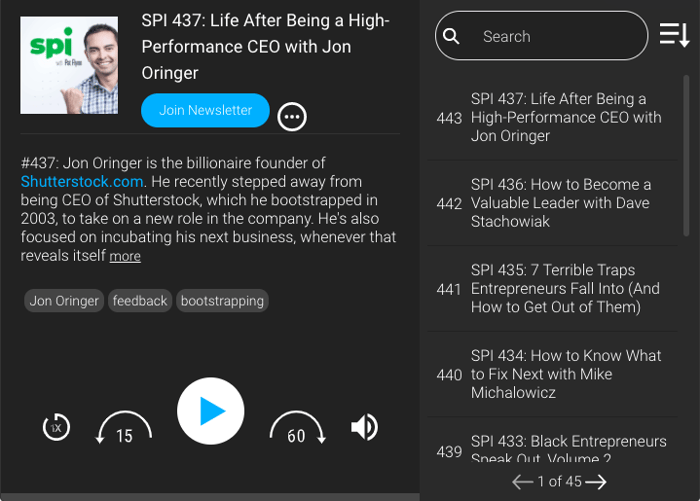Screen dimensions: 700x501
Task: Open episode SPI 435: 7 Terrible Traps
Action: pos(565,289)
